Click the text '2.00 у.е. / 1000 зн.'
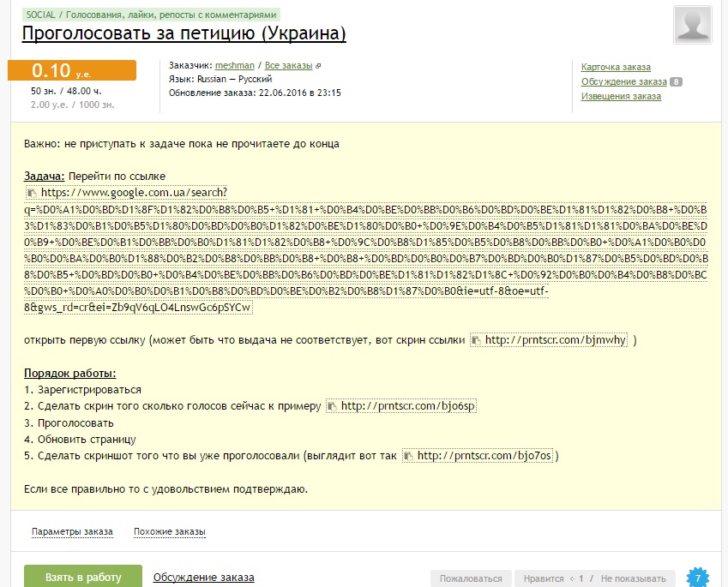Viewport: 728px width, 587px height. point(72,105)
